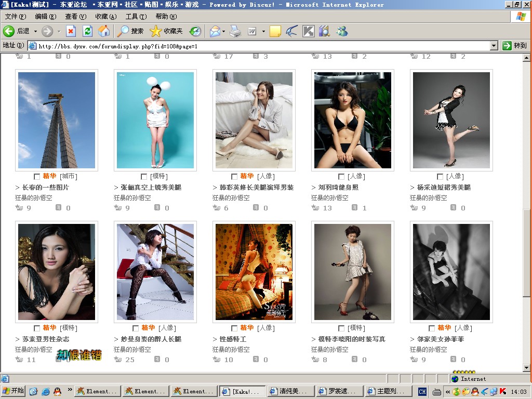Click the 长春 tower photo thumbnail
This screenshot has width=532, height=399.
pyautogui.click(x=57, y=120)
